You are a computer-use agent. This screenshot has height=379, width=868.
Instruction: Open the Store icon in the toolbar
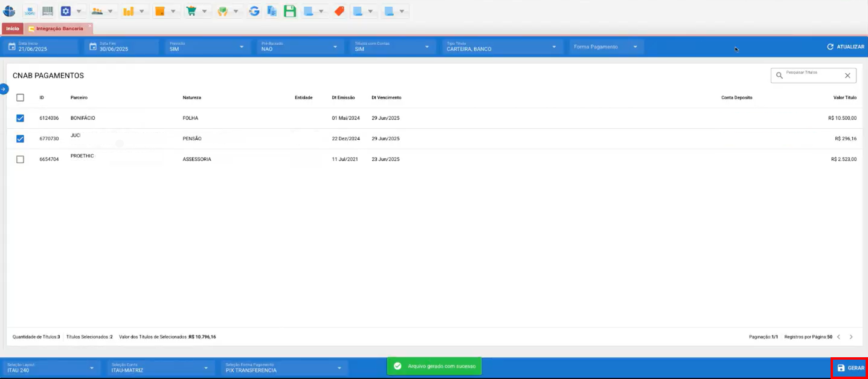tap(30, 11)
